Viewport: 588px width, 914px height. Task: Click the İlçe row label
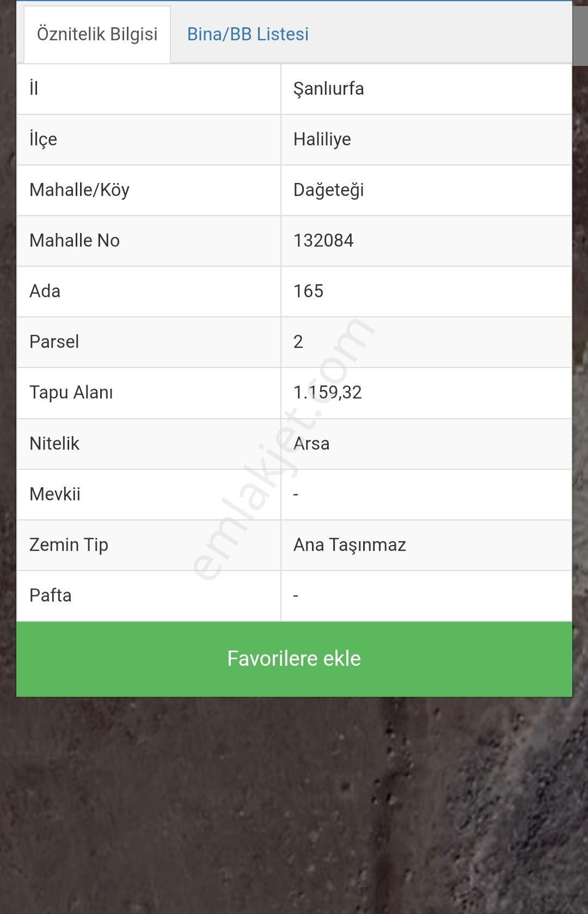click(44, 139)
